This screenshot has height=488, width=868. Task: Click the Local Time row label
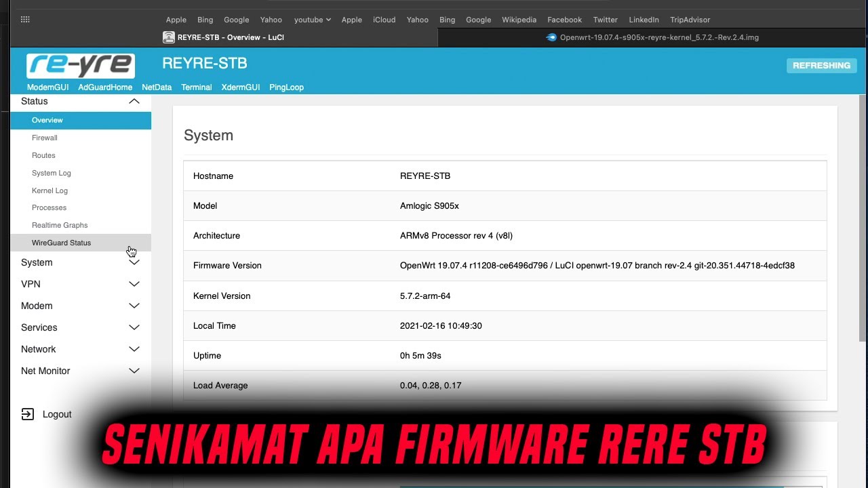[x=214, y=326]
